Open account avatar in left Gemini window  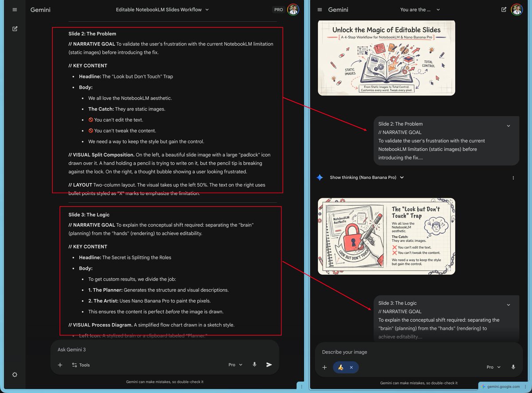click(x=293, y=9)
